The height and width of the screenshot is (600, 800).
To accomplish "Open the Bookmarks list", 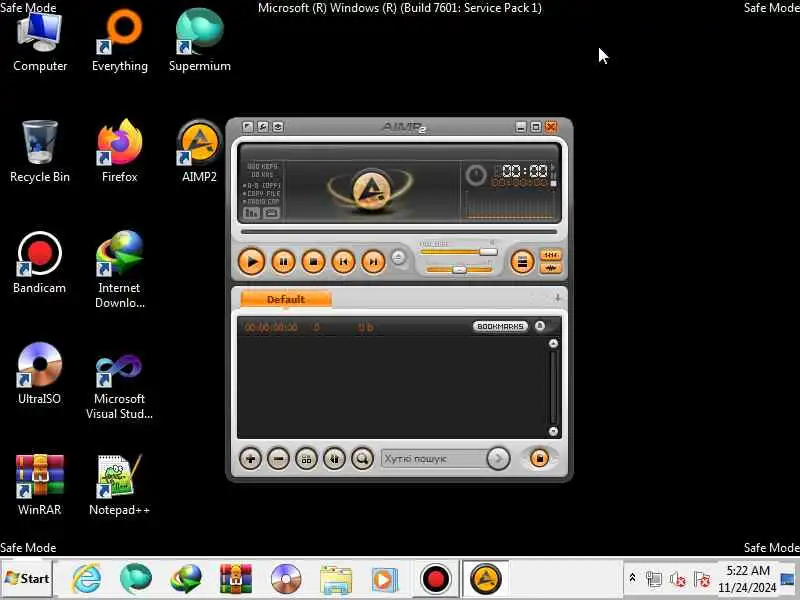I will point(500,326).
